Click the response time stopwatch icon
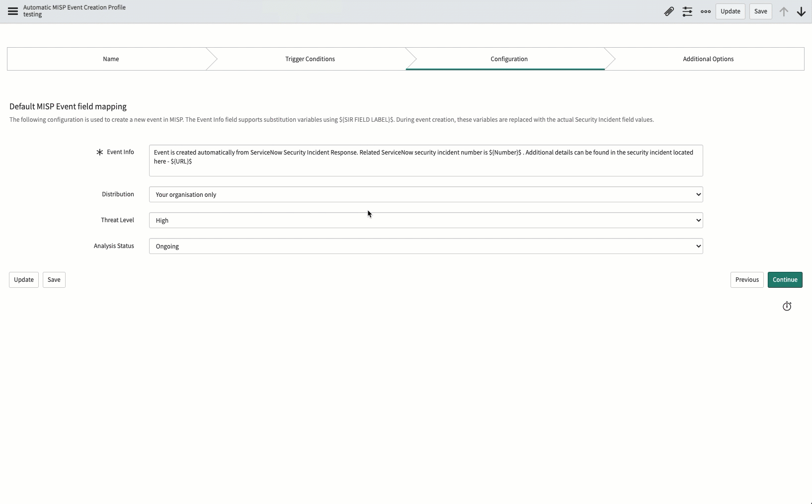 tap(787, 306)
